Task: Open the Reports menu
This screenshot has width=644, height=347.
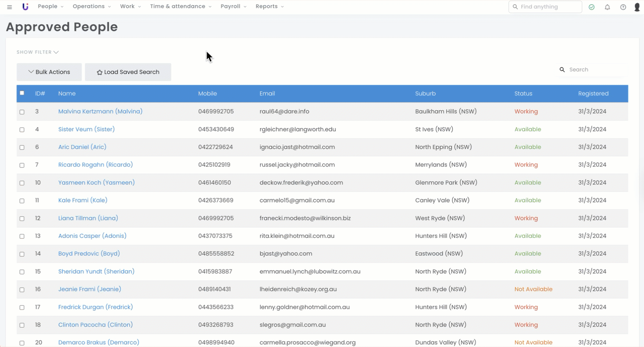Action: pyautogui.click(x=269, y=6)
